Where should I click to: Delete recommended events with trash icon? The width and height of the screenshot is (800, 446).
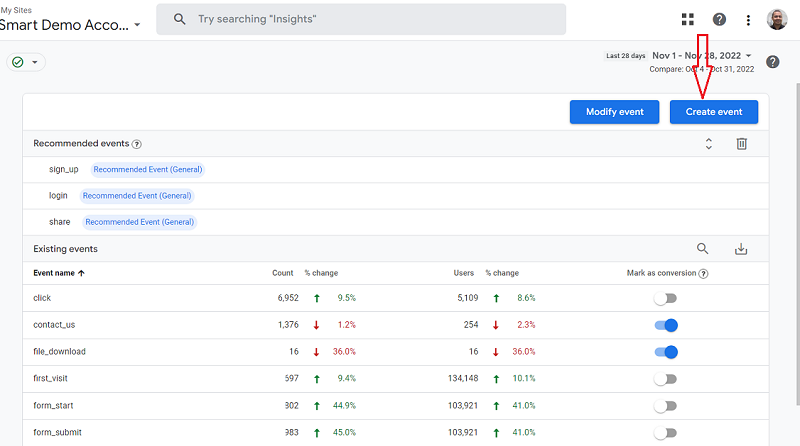(742, 144)
